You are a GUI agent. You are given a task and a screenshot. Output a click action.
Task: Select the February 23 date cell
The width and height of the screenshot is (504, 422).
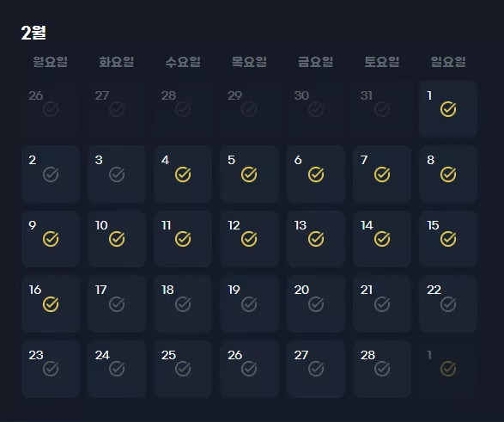click(x=51, y=370)
